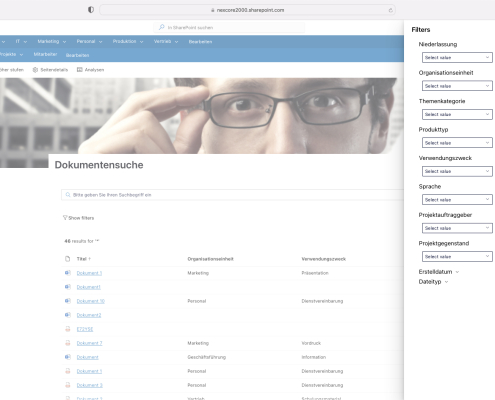Open the Projektgegenstand filter dropdown
Viewport: 495px width, 400px height.
tap(457, 256)
